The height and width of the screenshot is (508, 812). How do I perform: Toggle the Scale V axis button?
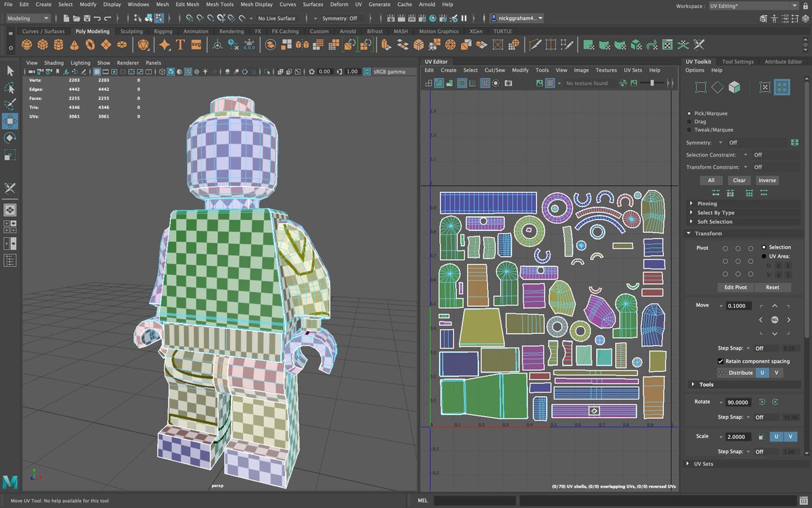tap(790, 436)
